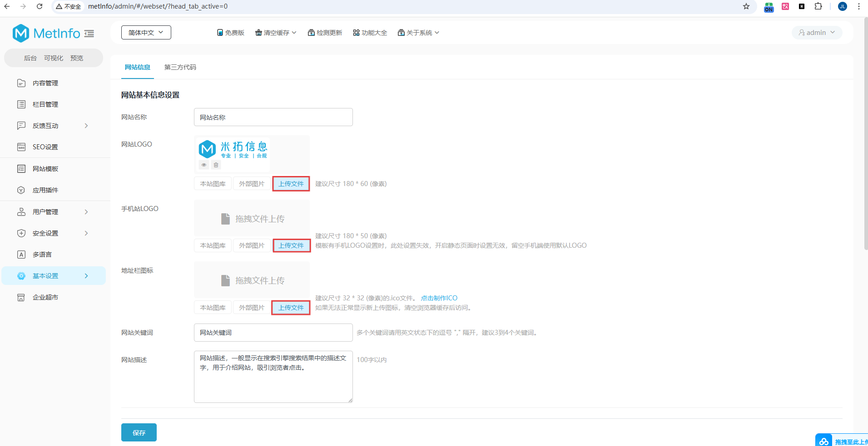868x446 pixels.
Task: Open the admin user dropdown
Action: pyautogui.click(x=817, y=33)
